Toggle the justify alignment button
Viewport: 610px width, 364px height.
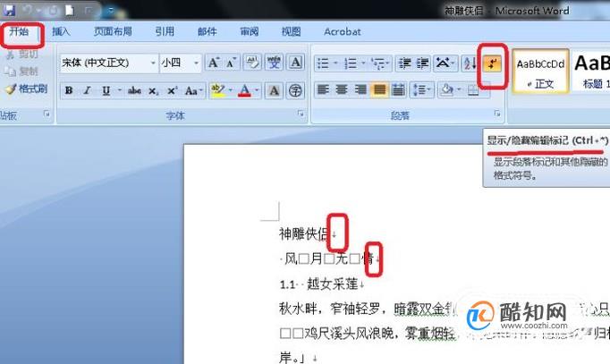point(379,90)
